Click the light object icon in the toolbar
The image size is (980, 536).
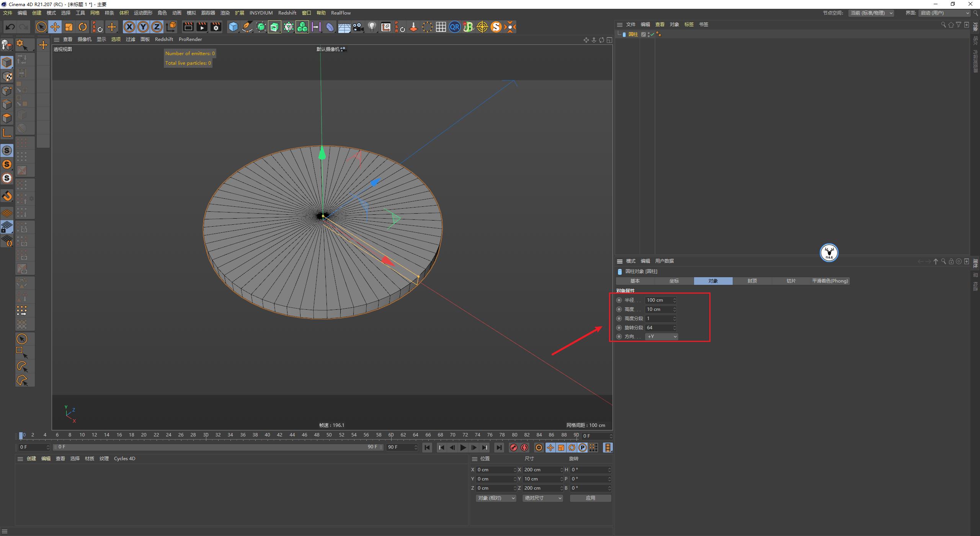(x=372, y=27)
